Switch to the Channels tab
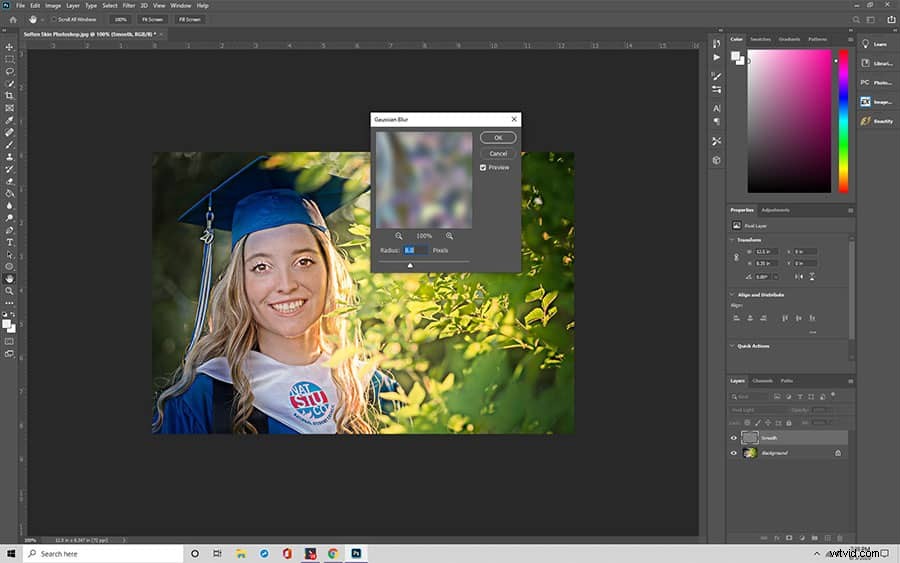Image resolution: width=900 pixels, height=563 pixels. [763, 381]
